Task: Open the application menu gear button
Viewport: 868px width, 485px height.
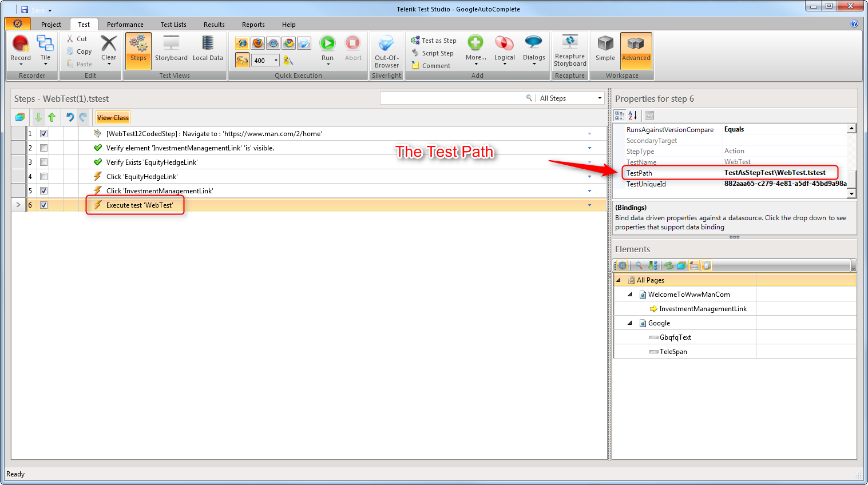Action: click(x=18, y=23)
